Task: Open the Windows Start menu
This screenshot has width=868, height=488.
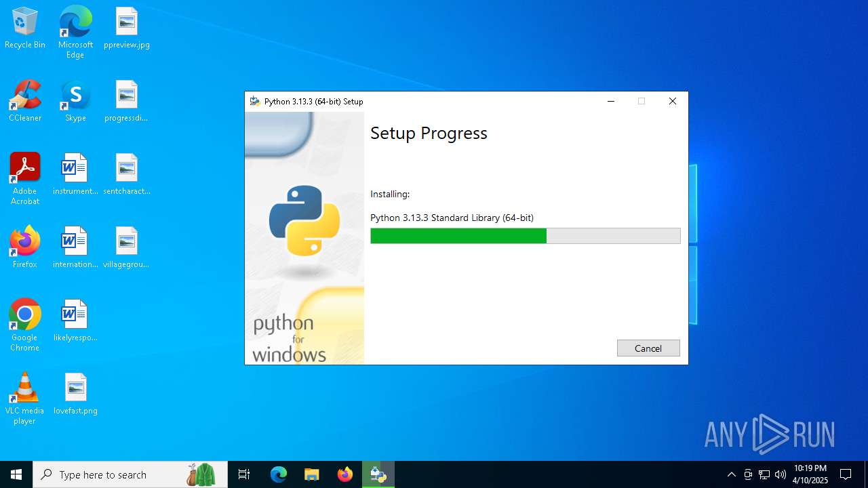Action: click(16, 474)
